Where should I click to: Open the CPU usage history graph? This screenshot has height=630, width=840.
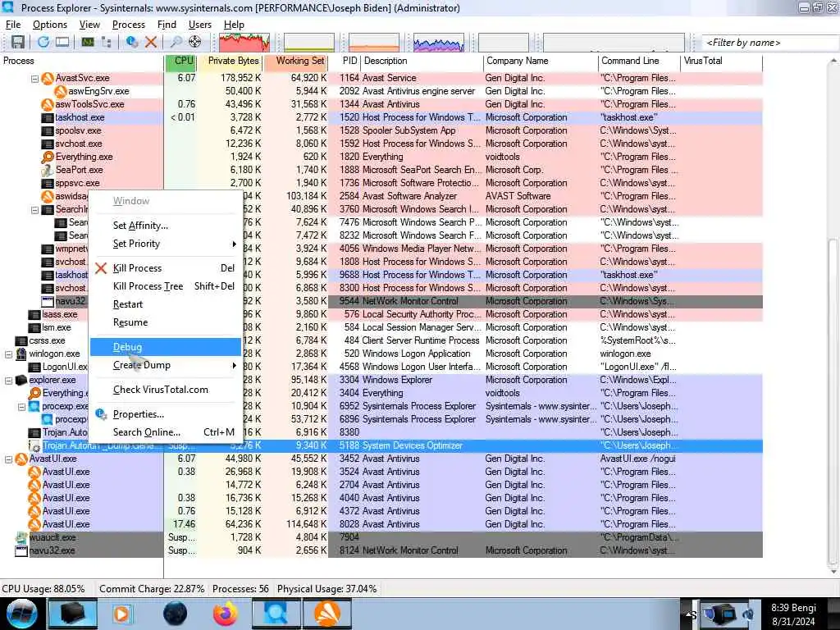pyautogui.click(x=244, y=43)
